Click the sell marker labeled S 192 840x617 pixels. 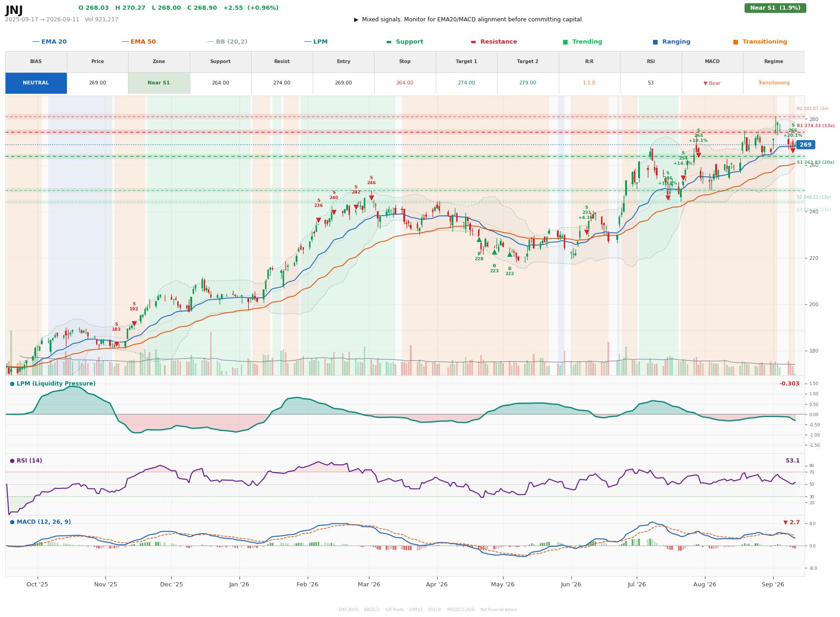pyautogui.click(x=134, y=323)
